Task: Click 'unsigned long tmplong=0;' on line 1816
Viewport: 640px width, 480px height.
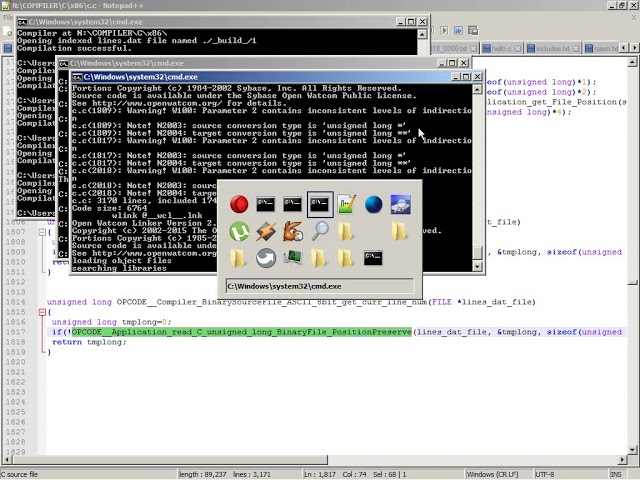Action: [x=111, y=322]
